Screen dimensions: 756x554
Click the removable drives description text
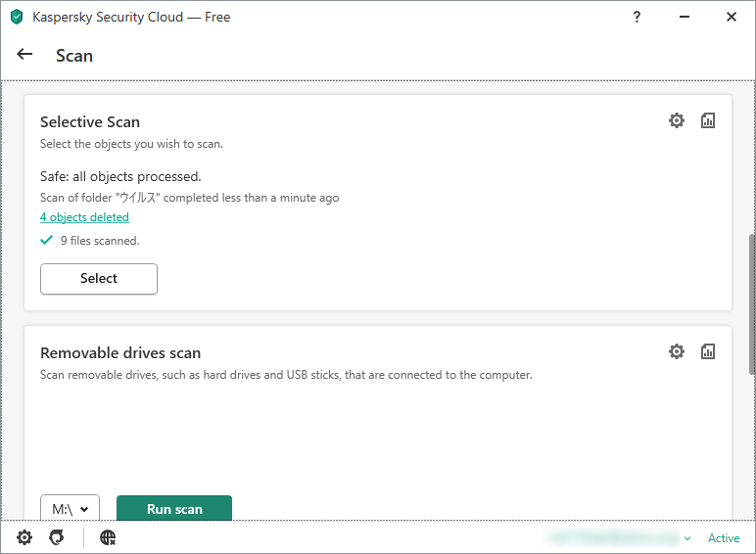pos(286,375)
